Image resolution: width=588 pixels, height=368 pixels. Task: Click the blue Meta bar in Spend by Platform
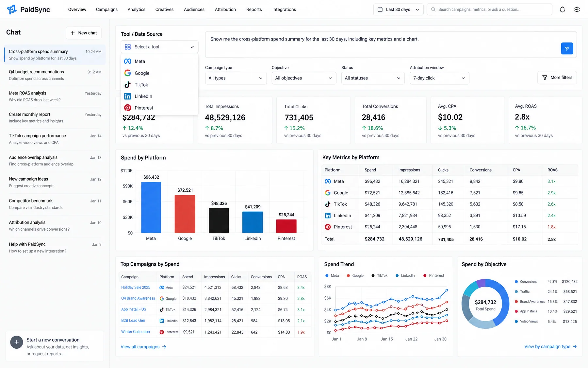click(151, 207)
